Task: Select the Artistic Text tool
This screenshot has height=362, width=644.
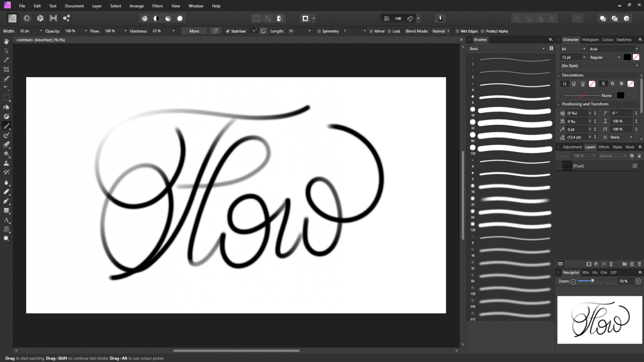Action: tap(6, 220)
